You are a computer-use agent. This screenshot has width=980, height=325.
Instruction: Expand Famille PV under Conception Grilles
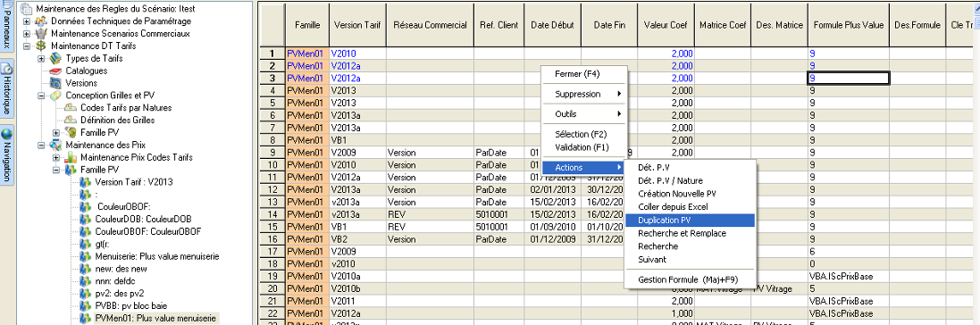[x=56, y=132]
